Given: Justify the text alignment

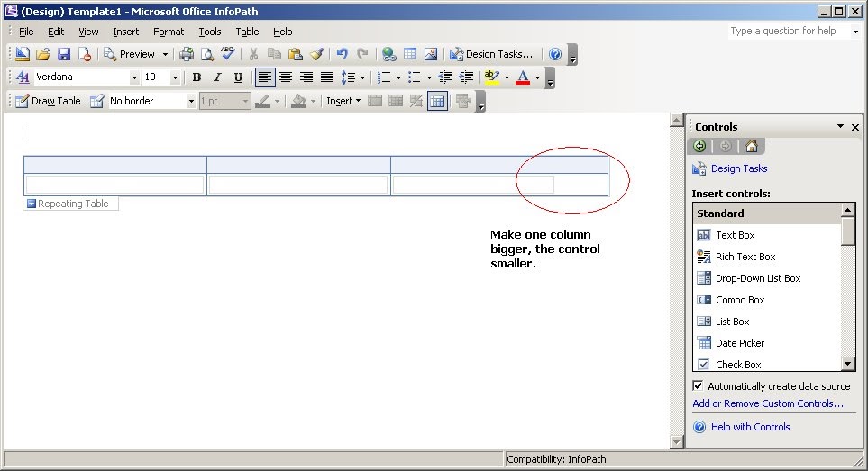Looking at the screenshot, I should [327, 77].
